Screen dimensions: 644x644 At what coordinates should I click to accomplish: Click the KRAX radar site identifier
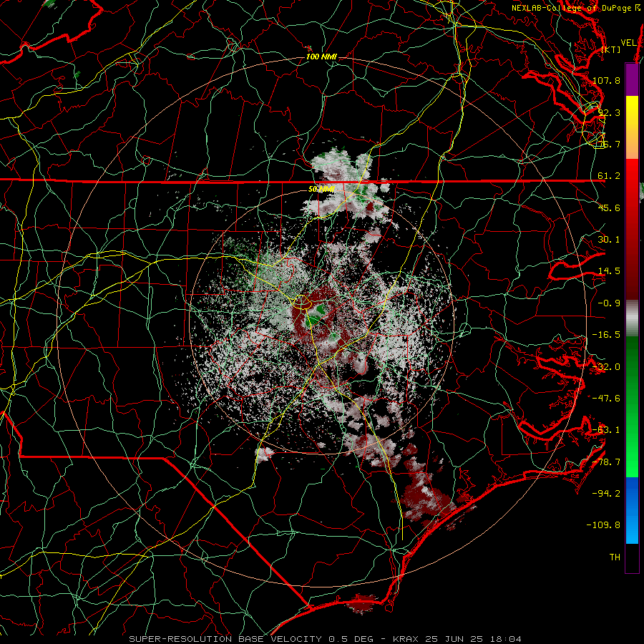point(406,639)
